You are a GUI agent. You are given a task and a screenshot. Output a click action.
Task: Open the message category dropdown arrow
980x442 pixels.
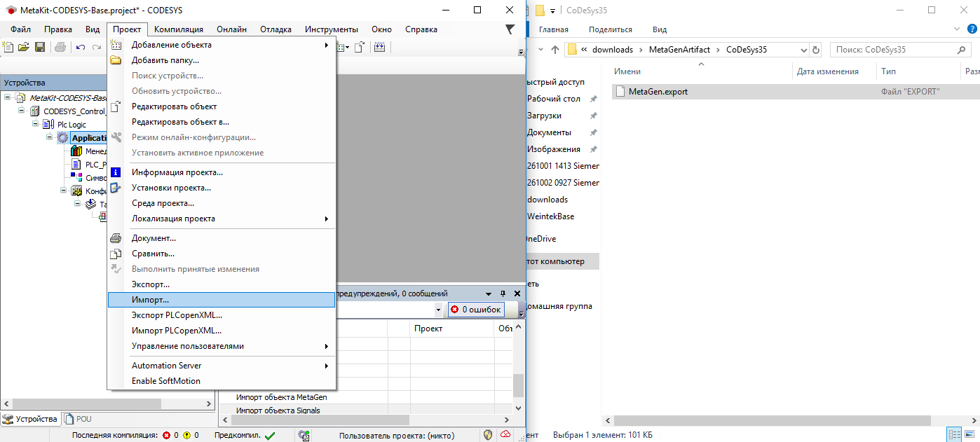click(x=439, y=310)
